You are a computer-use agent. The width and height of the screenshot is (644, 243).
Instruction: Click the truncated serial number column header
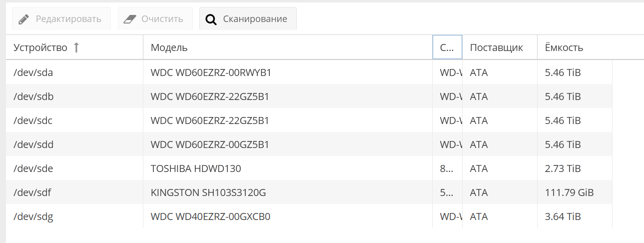point(447,47)
